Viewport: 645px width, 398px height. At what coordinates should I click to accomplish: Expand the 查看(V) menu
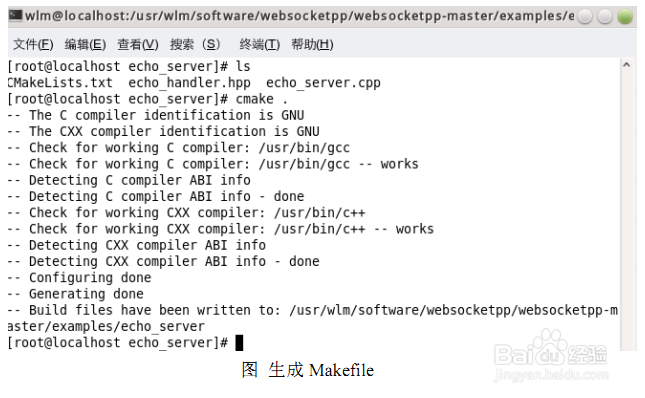click(138, 44)
